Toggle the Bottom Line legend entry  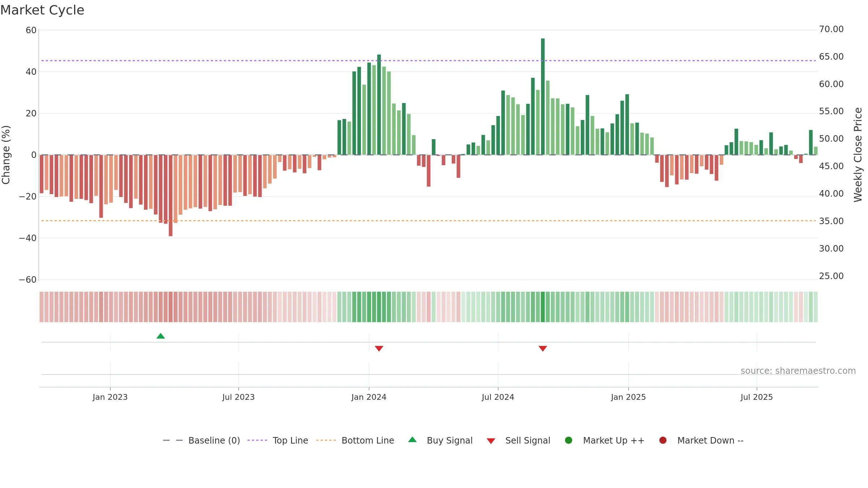click(355, 440)
